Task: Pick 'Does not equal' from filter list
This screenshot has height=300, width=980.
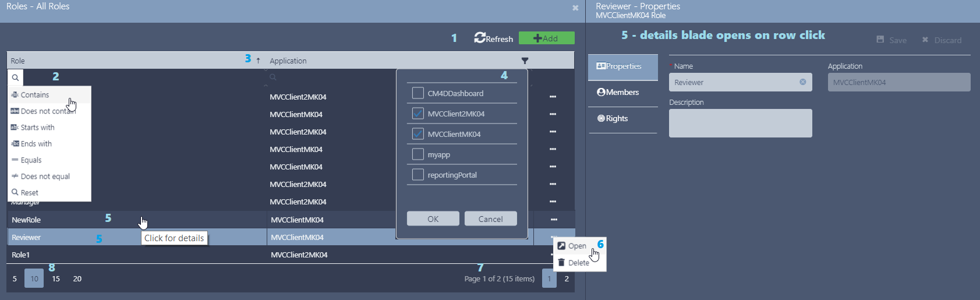Action: [x=45, y=177]
